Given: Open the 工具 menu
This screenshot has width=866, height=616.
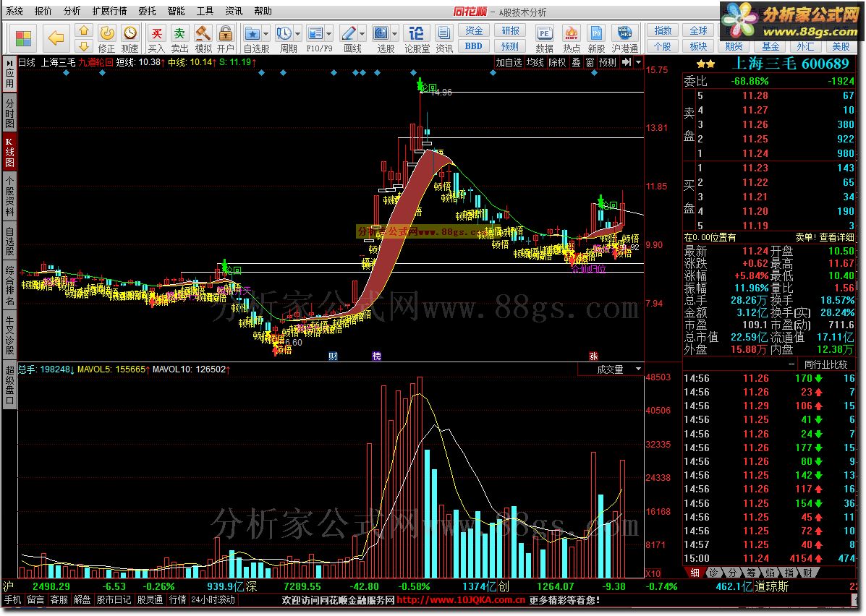Looking at the screenshot, I should coord(205,11).
